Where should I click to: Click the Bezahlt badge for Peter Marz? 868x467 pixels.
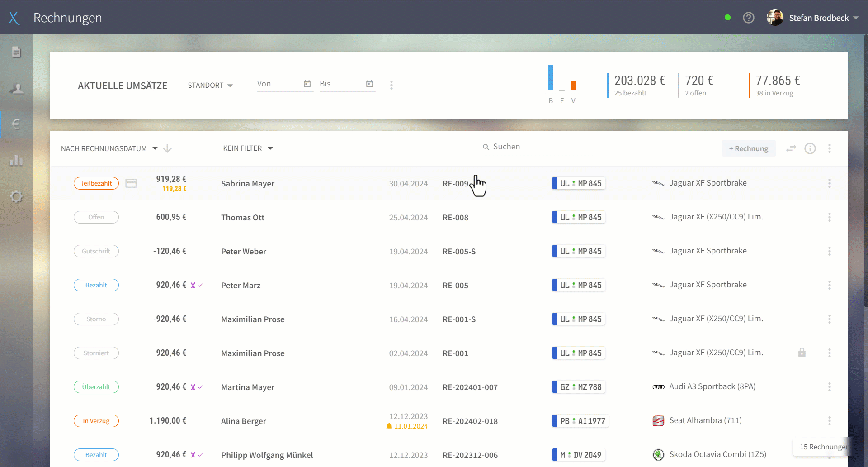(96, 285)
